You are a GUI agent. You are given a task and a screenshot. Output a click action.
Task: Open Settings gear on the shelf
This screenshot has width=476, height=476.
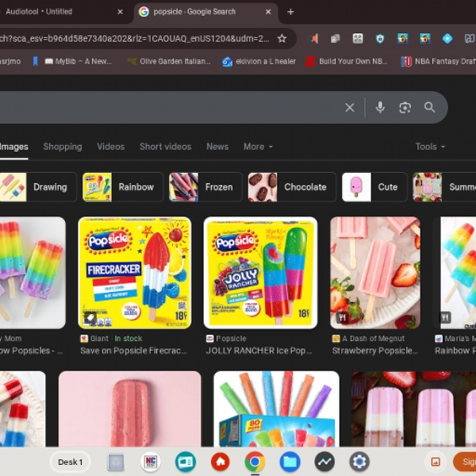tap(359, 462)
